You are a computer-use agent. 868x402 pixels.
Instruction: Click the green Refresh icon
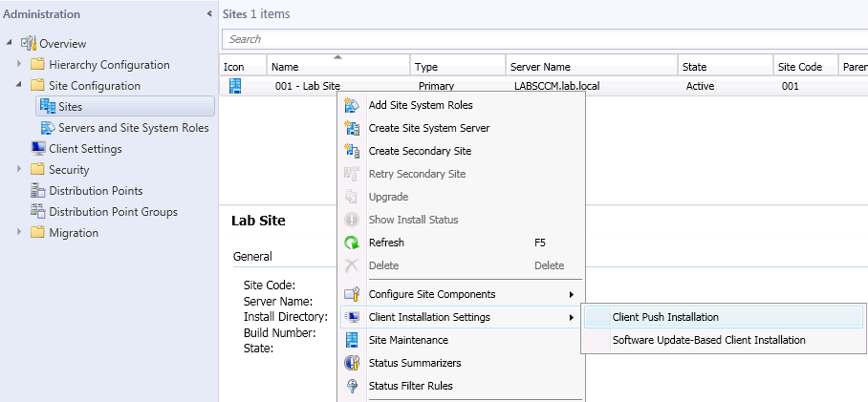[352, 243]
